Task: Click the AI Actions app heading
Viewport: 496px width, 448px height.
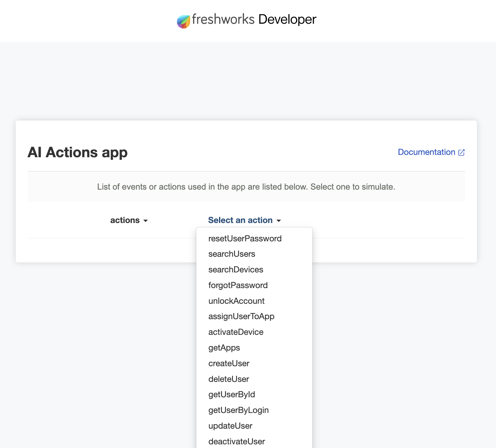Action: click(77, 153)
